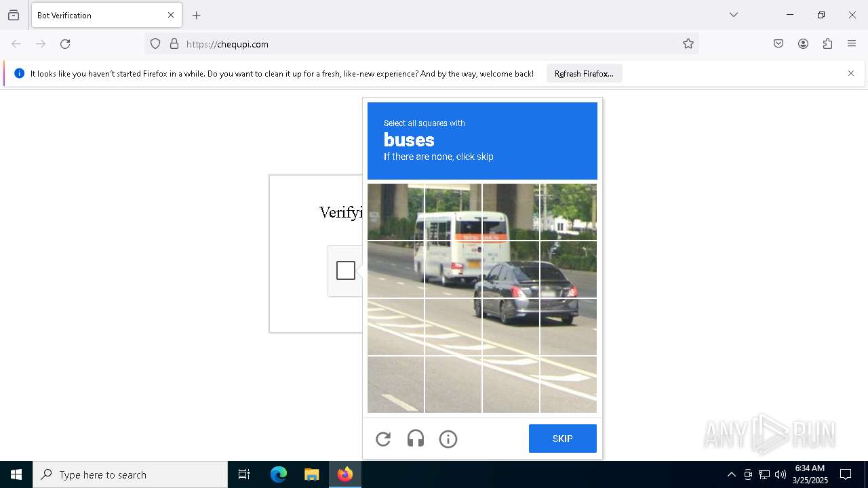Image resolution: width=868 pixels, height=488 pixels.
Task: Click the tracking protection shield icon
Action: (x=155, y=44)
